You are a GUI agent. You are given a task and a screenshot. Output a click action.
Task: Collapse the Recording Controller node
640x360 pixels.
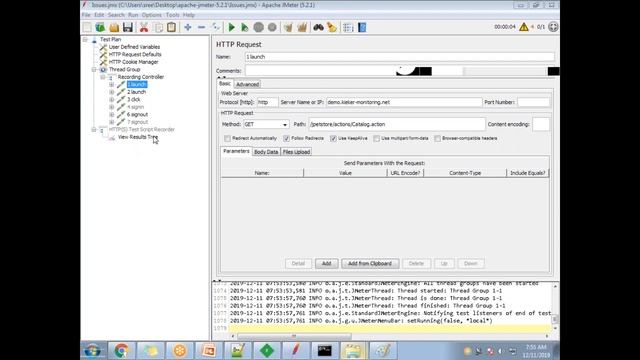coord(103,77)
